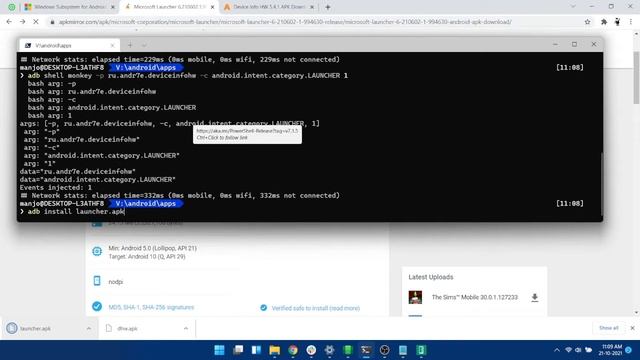Bookmark this page with the star
This screenshot has width=640, height=360.
(587, 22)
